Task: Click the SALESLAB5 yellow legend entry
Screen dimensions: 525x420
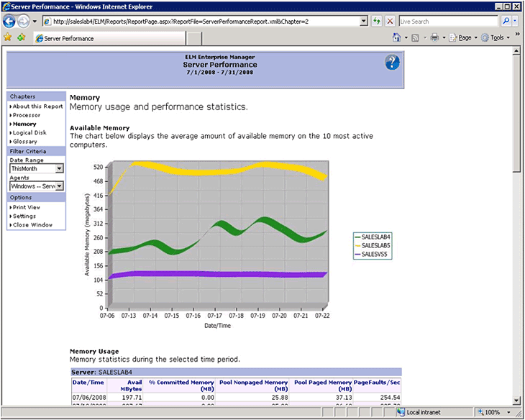Action: pyautogui.click(x=373, y=245)
